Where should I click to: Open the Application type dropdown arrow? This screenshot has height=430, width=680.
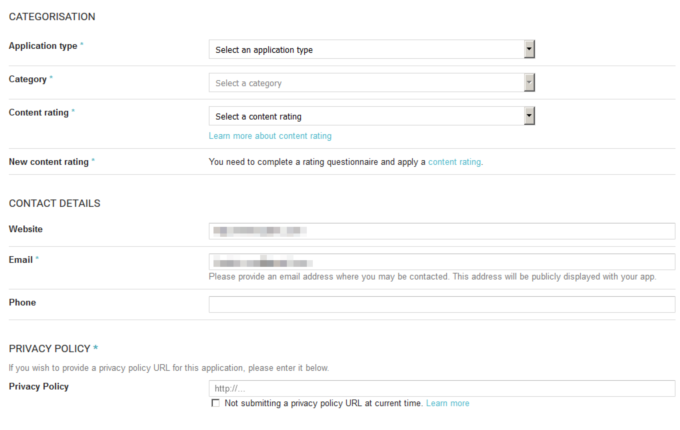tap(529, 49)
